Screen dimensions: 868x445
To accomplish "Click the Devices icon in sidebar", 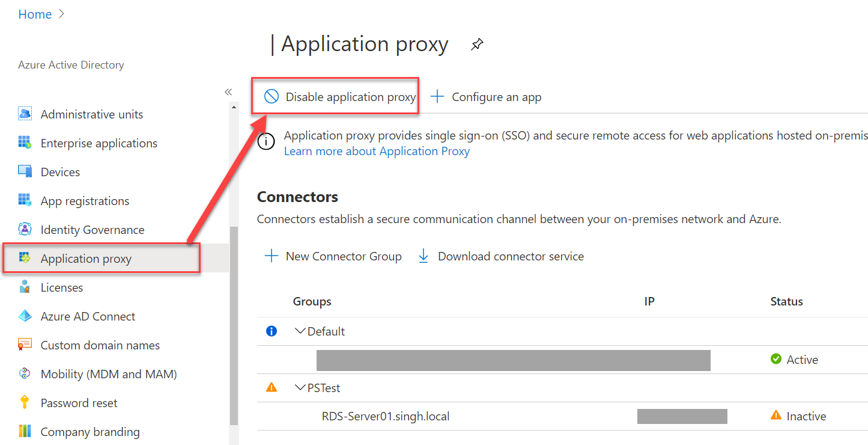I will pos(25,172).
